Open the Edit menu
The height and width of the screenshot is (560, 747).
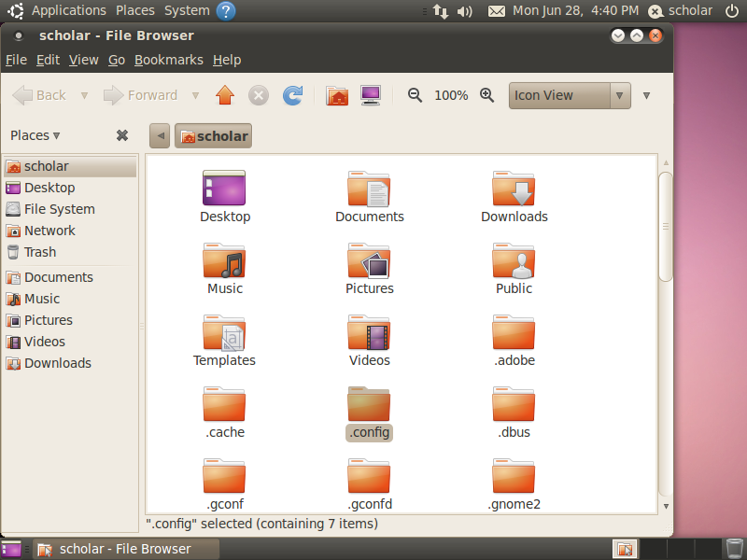[49, 60]
